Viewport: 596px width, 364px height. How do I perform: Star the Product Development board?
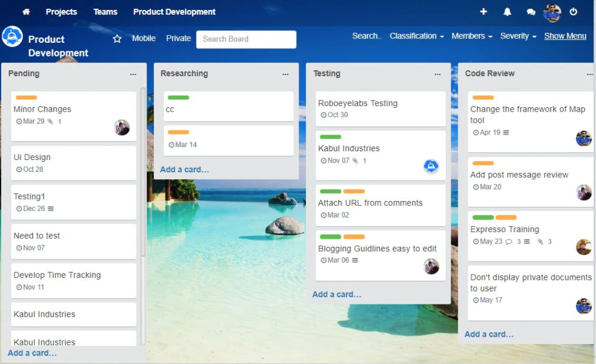click(x=117, y=38)
